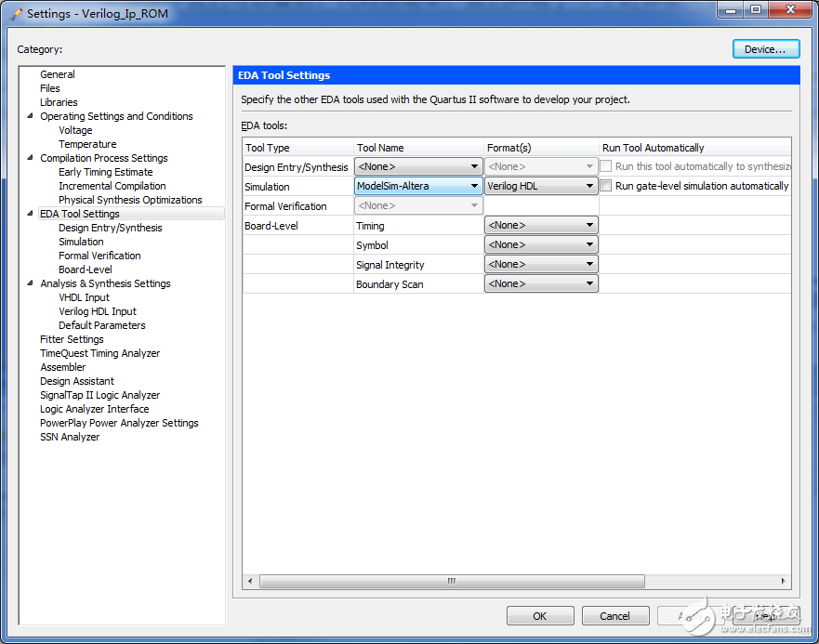Collapse Analysis & Synthesis Settings node
The width and height of the screenshot is (819, 644).
[x=30, y=283]
